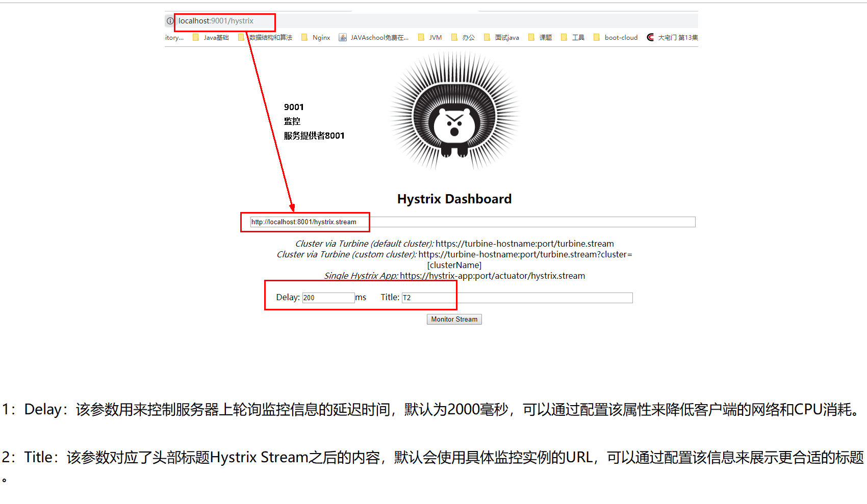Open the 数据结构和算法 bookmark folder

pos(265,38)
